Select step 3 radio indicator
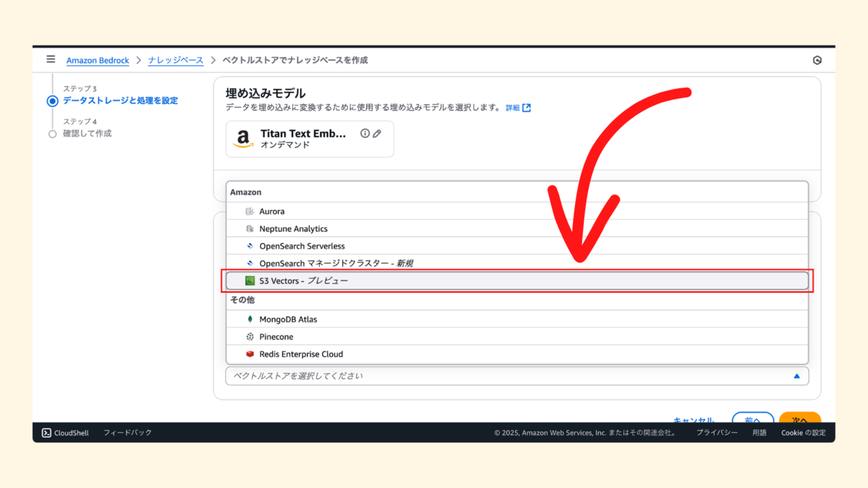868x488 pixels. pos(52,101)
